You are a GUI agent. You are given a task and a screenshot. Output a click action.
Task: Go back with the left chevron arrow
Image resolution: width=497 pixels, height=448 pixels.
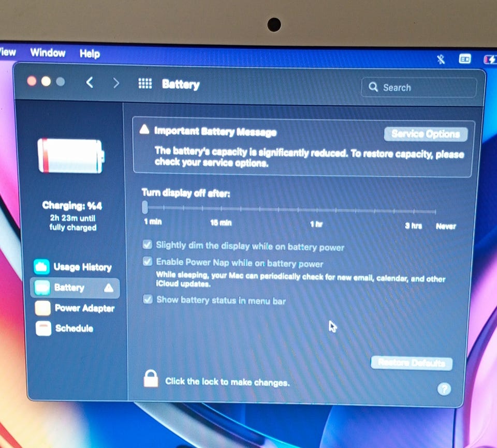pos(90,82)
